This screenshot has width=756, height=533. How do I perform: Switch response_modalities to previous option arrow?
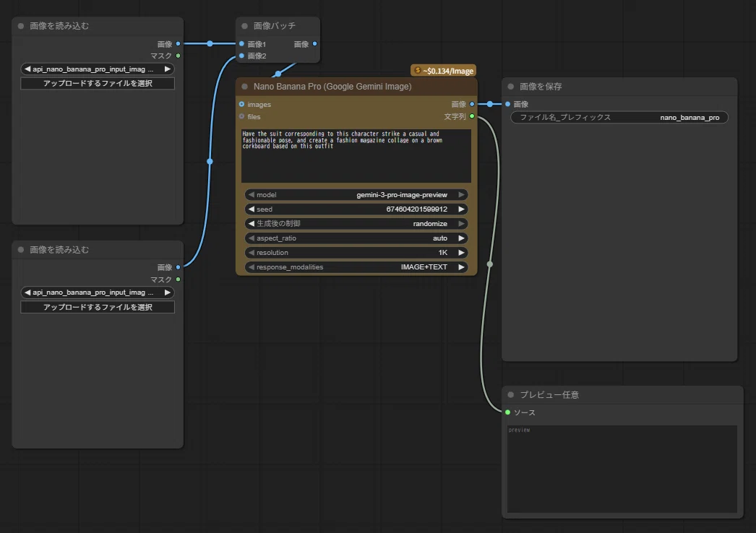[x=252, y=267]
